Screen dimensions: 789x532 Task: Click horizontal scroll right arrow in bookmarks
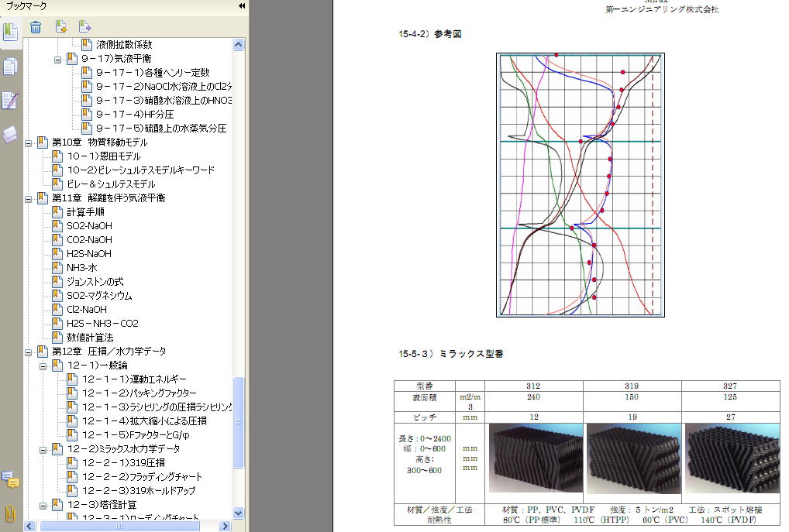pyautogui.click(x=225, y=526)
